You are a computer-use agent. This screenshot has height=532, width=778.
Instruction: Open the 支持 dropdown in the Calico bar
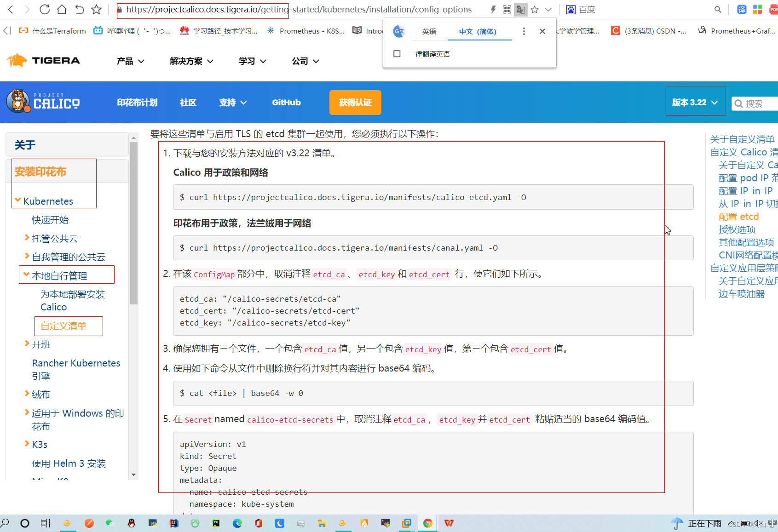pyautogui.click(x=233, y=103)
